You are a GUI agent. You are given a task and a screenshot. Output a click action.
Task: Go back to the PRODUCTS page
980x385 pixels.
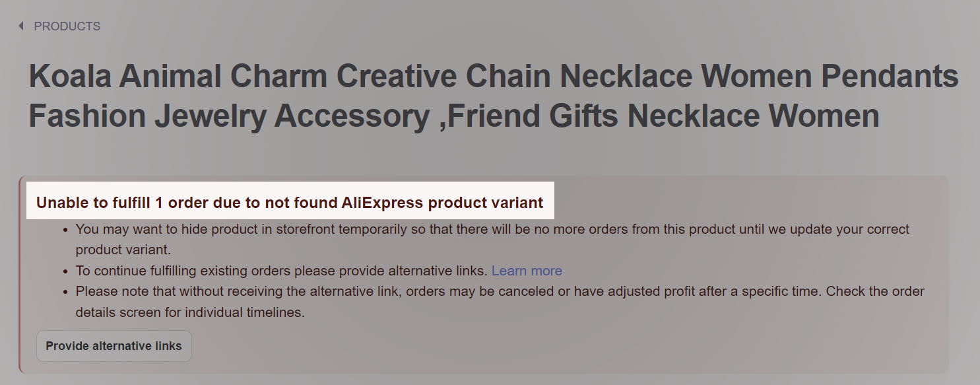pos(67,26)
